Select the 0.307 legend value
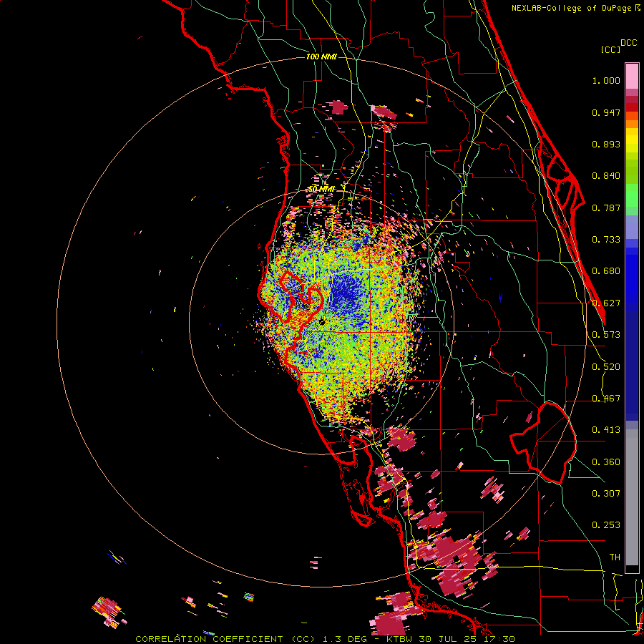 pyautogui.click(x=606, y=493)
